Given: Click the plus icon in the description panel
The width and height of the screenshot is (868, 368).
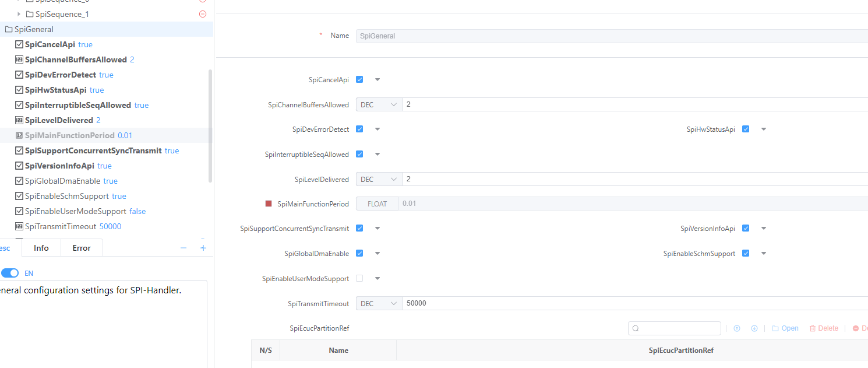Looking at the screenshot, I should (203, 248).
